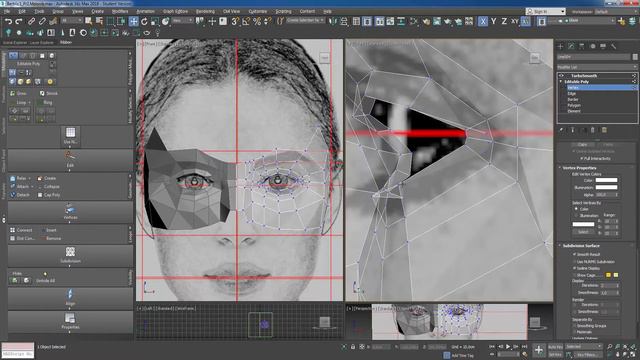Constrain to the Y axis
The image size is (640, 360).
493,21
